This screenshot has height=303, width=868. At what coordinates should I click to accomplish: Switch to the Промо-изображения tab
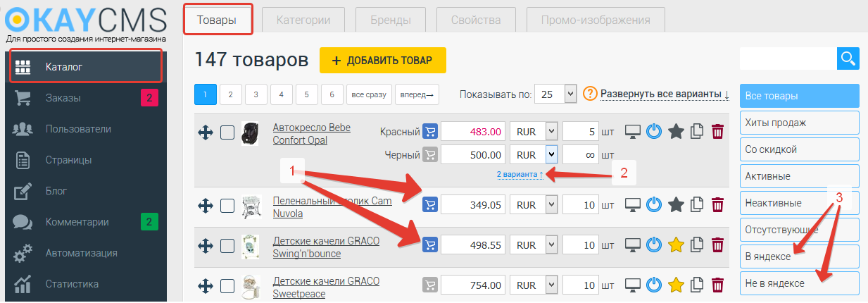596,20
